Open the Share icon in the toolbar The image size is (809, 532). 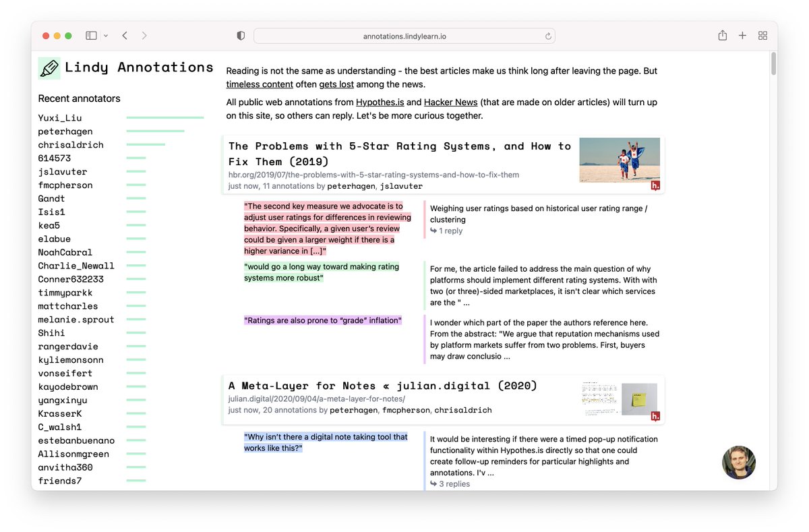coord(722,35)
